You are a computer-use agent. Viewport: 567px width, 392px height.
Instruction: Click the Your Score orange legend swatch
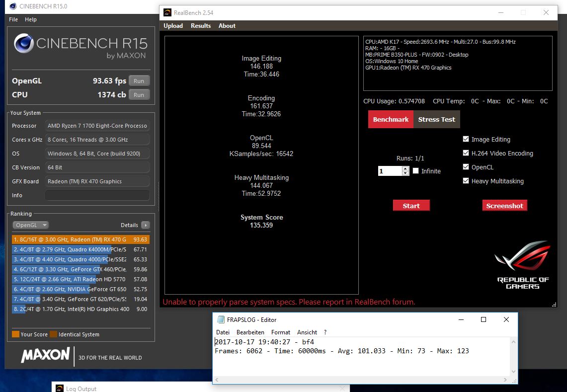coord(15,334)
